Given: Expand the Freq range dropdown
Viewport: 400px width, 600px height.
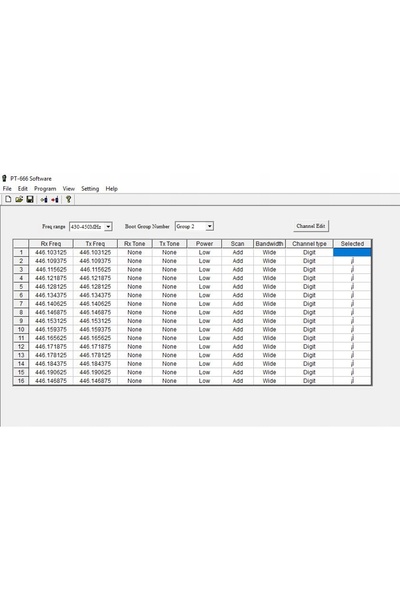Looking at the screenshot, I should pos(108,227).
